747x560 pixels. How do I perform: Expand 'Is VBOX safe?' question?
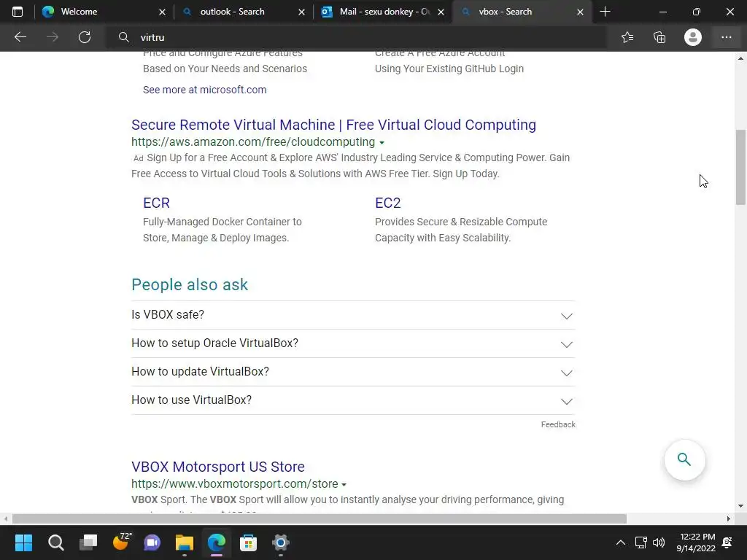coord(353,315)
